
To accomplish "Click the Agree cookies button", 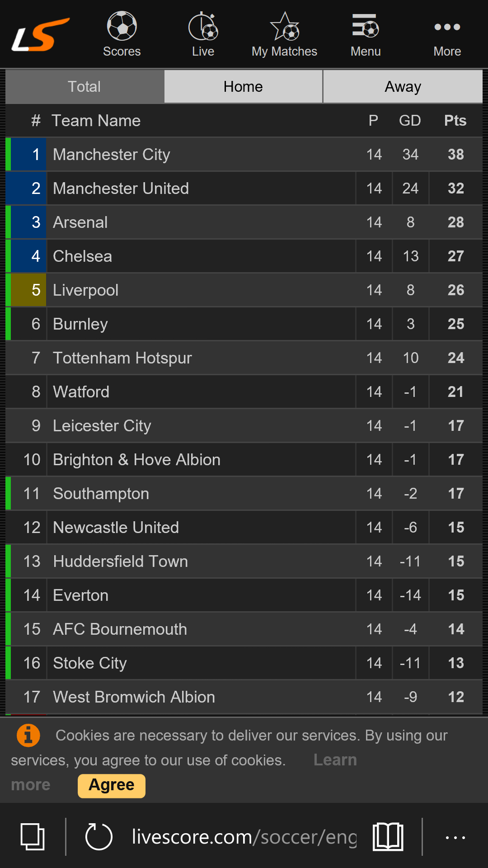I will pyautogui.click(x=112, y=785).
